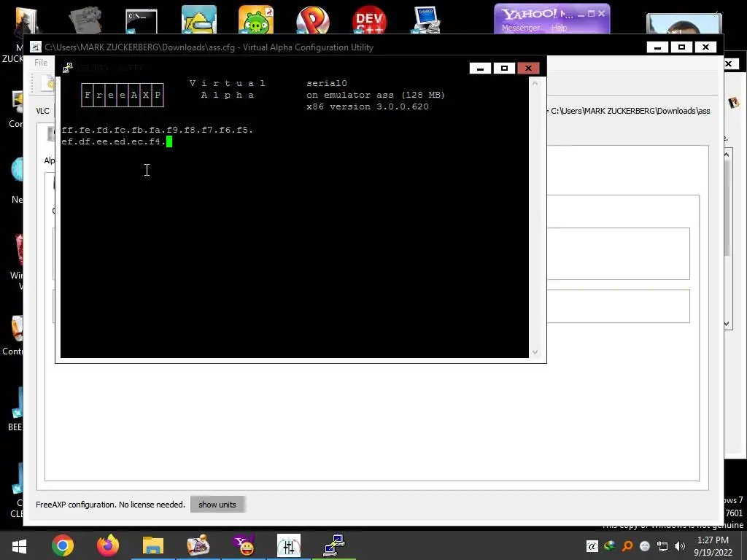Open the Command Prompt desktop shortcut

coord(142,21)
